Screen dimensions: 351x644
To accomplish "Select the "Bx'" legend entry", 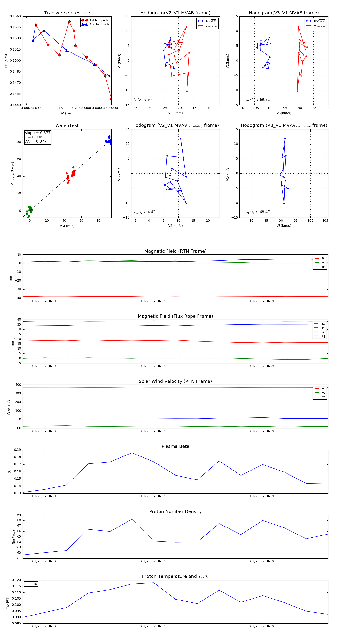I will [320, 324].
